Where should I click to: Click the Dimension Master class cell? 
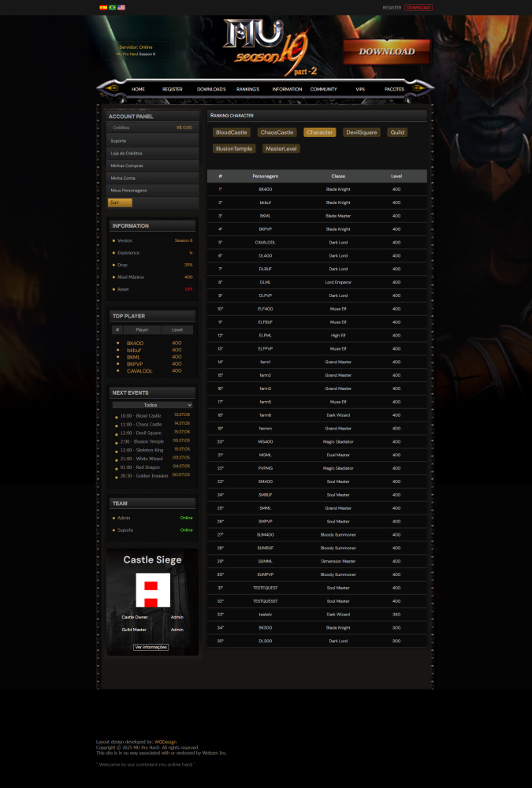(x=338, y=561)
